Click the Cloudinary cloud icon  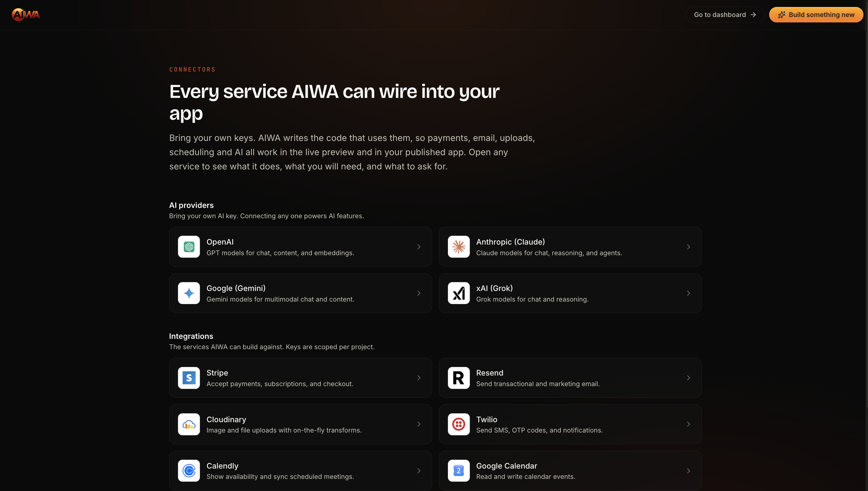coord(189,424)
